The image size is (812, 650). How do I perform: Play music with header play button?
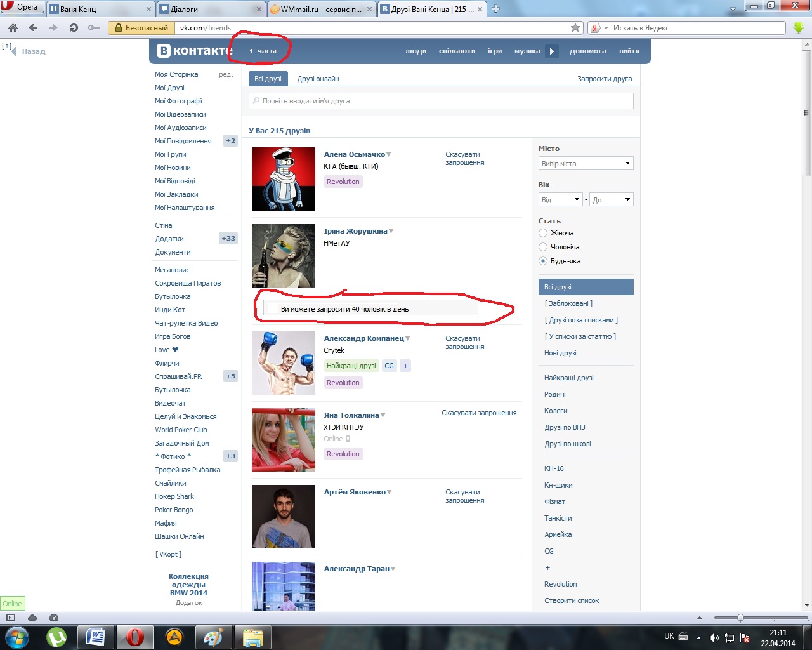pos(552,51)
